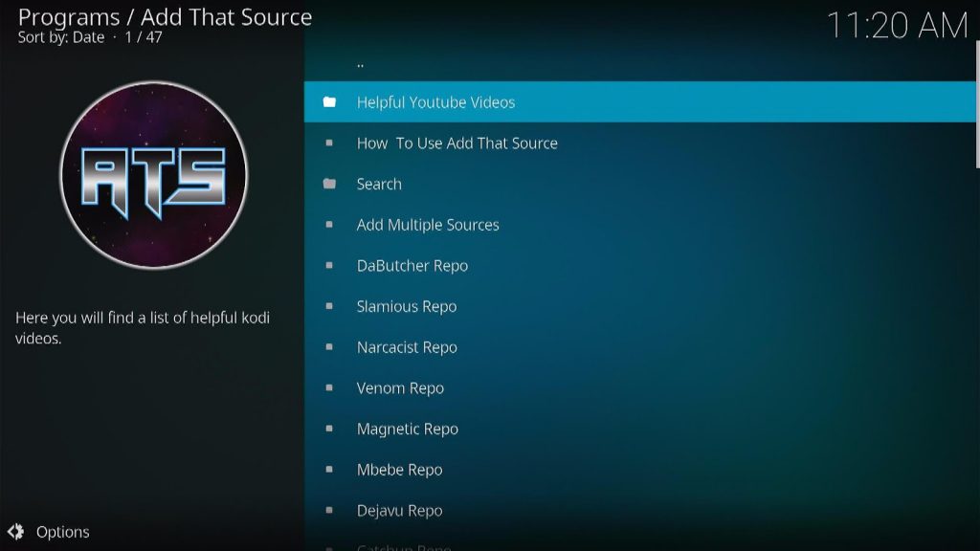This screenshot has width=980, height=551.
Task: Click the bullet icon beside How To Use Add That Source
Action: click(329, 143)
